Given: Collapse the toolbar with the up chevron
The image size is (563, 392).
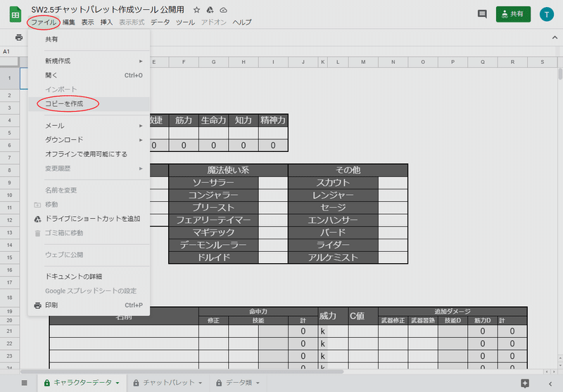Looking at the screenshot, I should click(555, 37).
